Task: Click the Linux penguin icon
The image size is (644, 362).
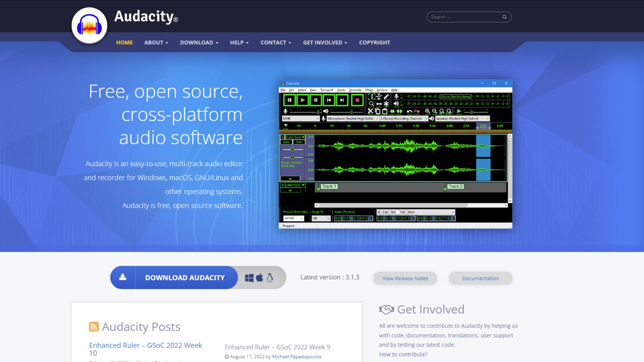Action: pyautogui.click(x=270, y=278)
